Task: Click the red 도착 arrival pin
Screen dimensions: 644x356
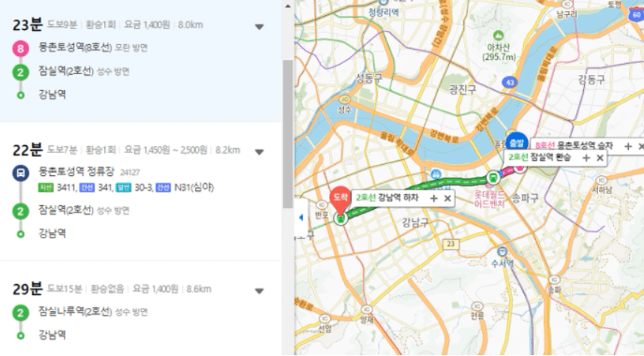Action: [x=339, y=197]
